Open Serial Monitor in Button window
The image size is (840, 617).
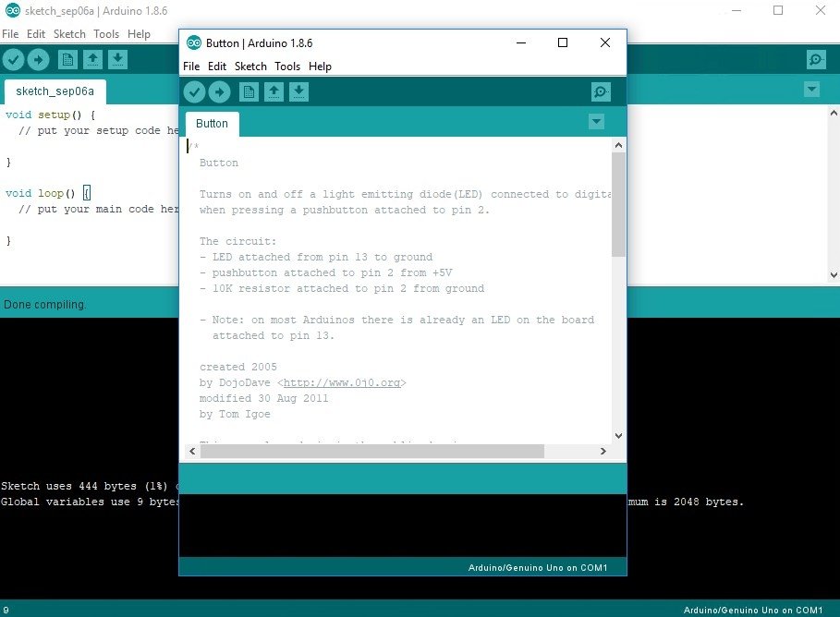pyautogui.click(x=601, y=92)
